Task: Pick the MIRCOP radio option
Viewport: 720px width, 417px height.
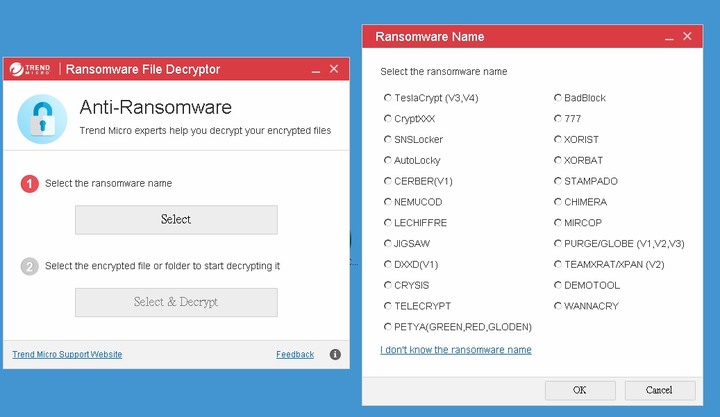Action: [558, 223]
